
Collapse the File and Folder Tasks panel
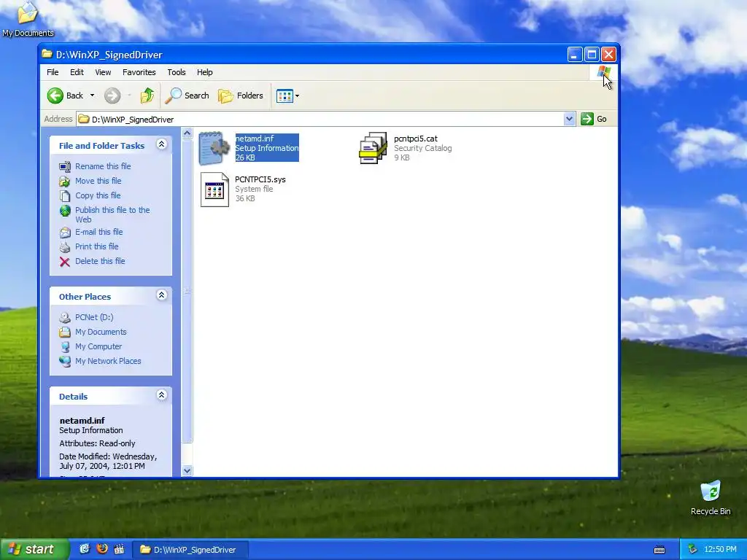(x=161, y=144)
